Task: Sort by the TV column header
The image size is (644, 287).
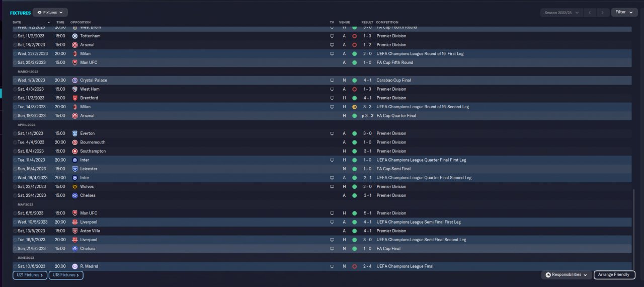Action: click(x=332, y=23)
